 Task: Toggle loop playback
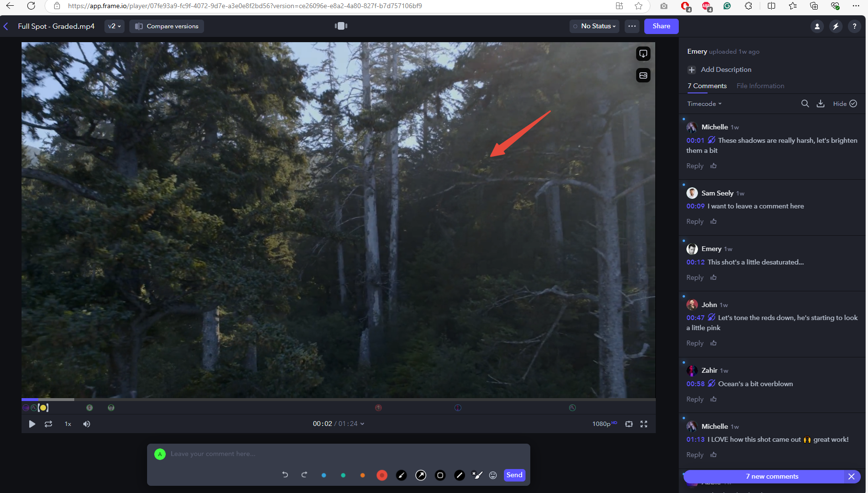point(48,424)
